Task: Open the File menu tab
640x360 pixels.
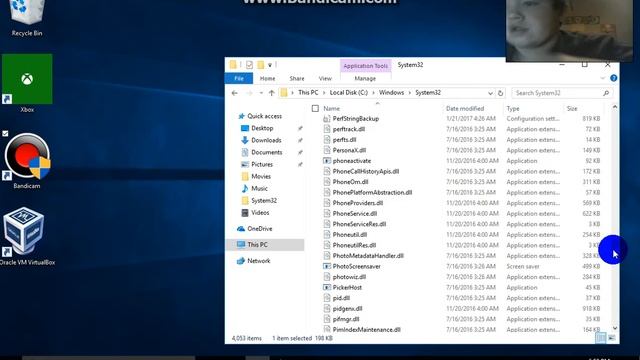Action: click(x=239, y=78)
